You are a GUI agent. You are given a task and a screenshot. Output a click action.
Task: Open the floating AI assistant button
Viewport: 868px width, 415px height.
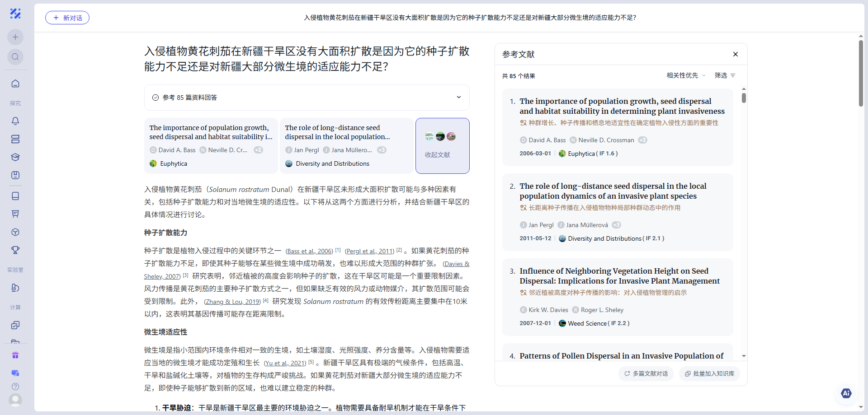point(846,393)
